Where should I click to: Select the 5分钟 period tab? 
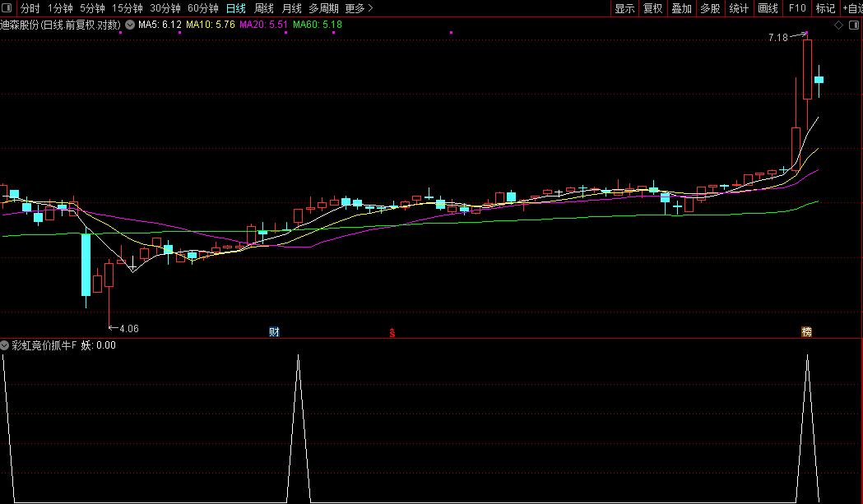tap(92, 8)
